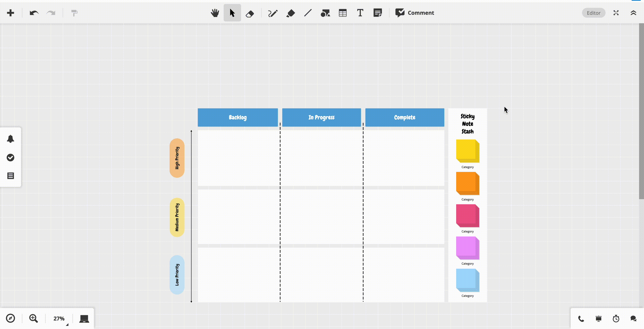Pick the purple sticky note stack
This screenshot has width=644, height=329.
(468, 248)
